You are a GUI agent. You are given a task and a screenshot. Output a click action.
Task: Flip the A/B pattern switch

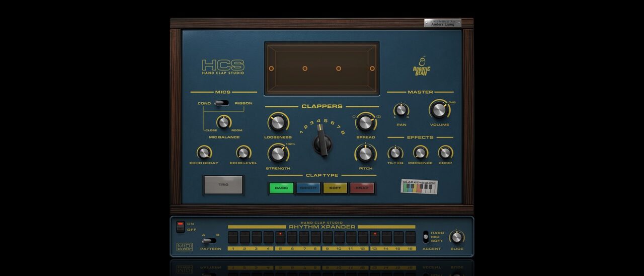(x=209, y=241)
